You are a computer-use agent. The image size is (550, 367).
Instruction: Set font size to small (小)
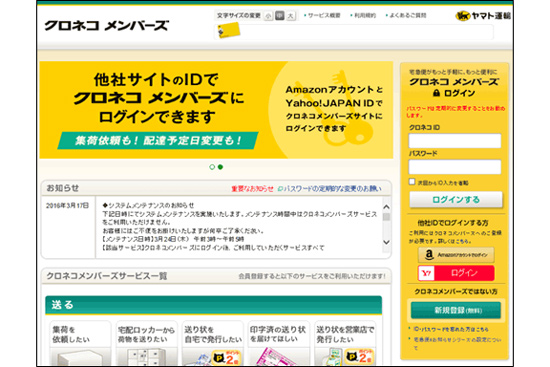click(268, 16)
